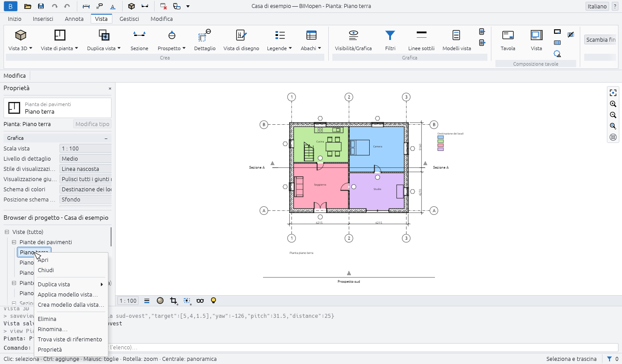Switch to the Annota ribbon tab
Image resolution: width=622 pixels, height=364 pixels.
(x=74, y=19)
